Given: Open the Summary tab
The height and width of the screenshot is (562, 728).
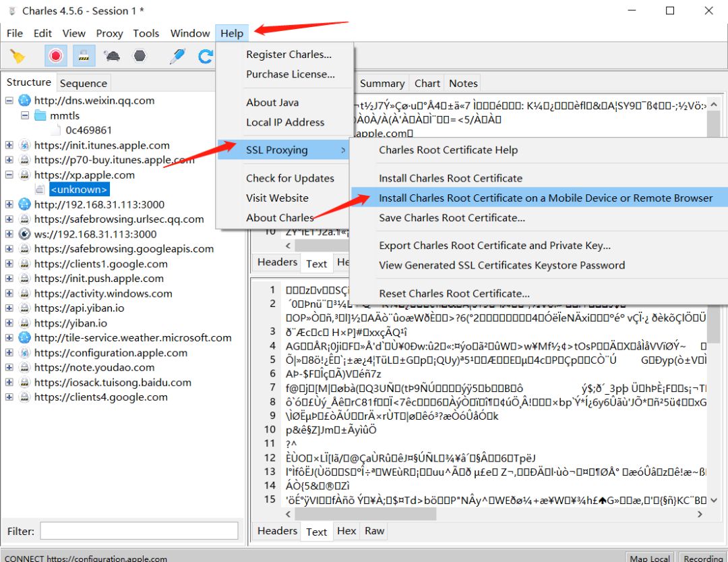Looking at the screenshot, I should (382, 84).
